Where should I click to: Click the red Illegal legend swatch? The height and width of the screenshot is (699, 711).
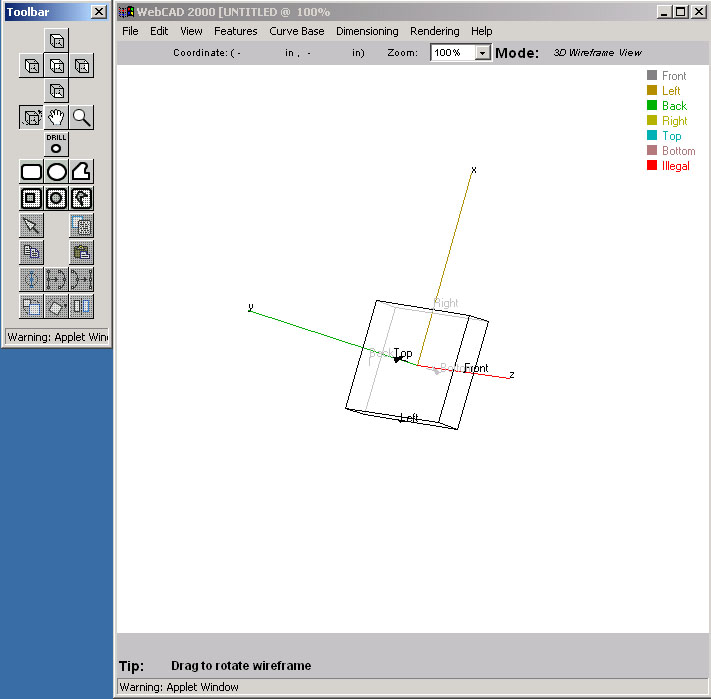[652, 166]
